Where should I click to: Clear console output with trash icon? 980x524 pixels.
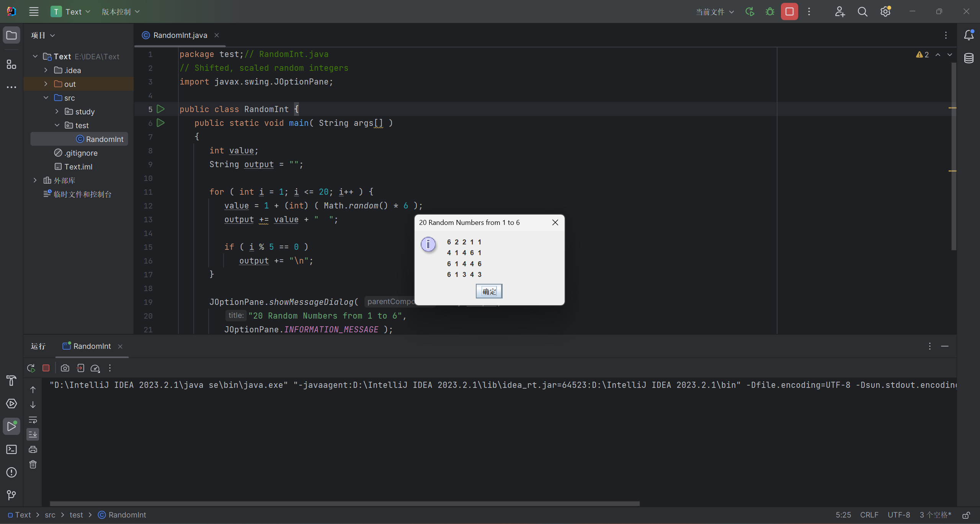click(33, 464)
